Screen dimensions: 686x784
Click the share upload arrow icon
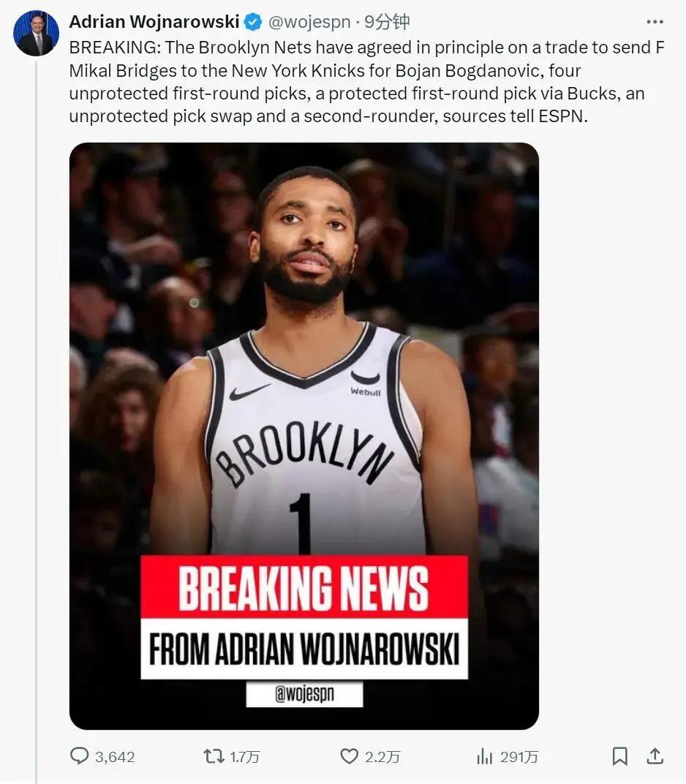pyautogui.click(x=655, y=756)
